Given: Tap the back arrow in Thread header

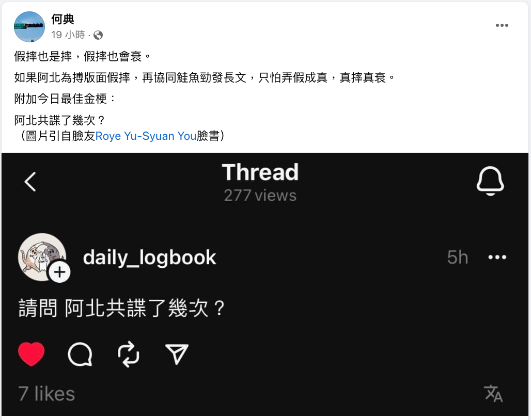Looking at the screenshot, I should 30,182.
